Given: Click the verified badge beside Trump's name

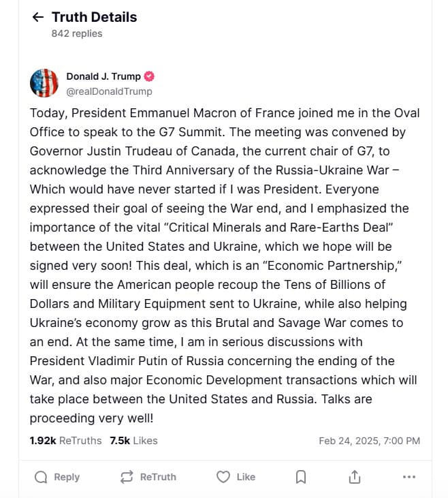Looking at the screenshot, I should pyautogui.click(x=149, y=76).
